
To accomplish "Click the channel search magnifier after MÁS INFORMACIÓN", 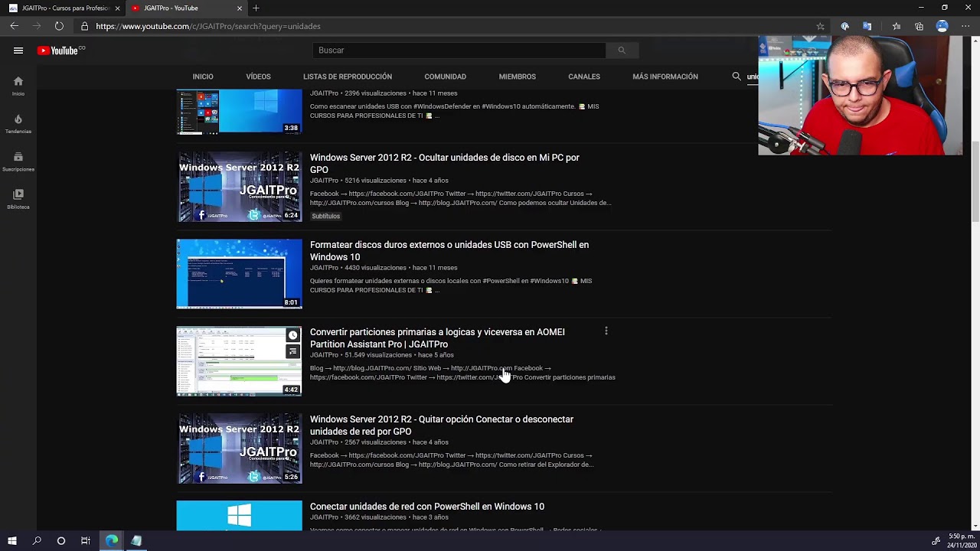I will click(x=737, y=77).
